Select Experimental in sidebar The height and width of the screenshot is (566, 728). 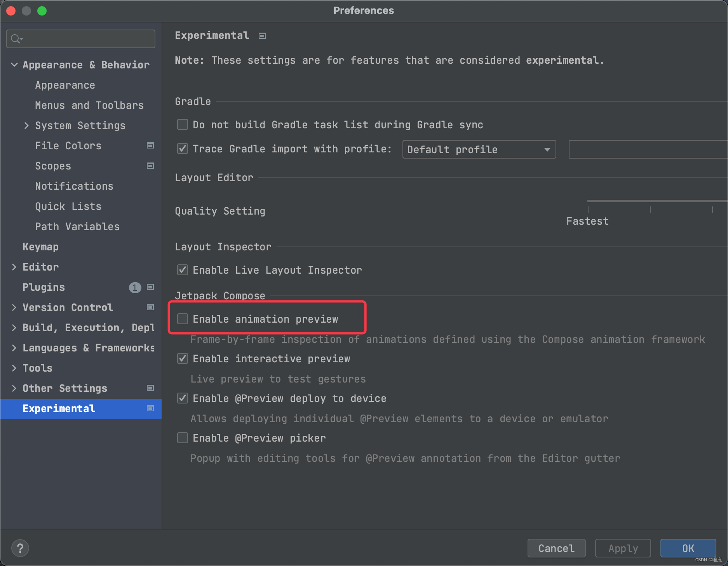tap(81, 409)
